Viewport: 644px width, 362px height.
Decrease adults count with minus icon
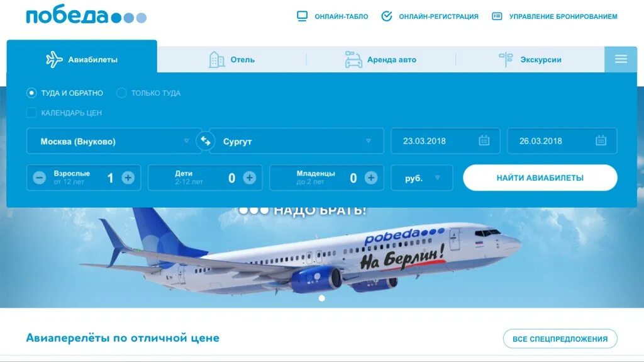pos(40,178)
